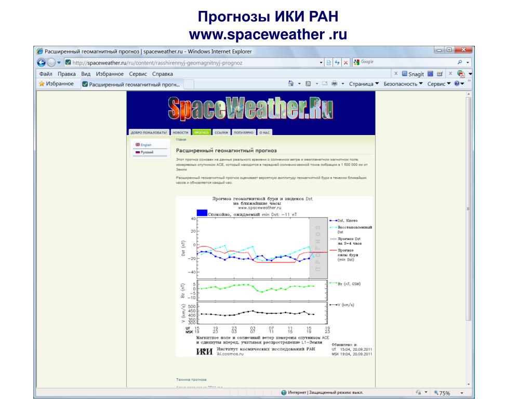Open the ДОБРО ПОЖАЛОВАТЬ! site tab
The height and width of the screenshot is (399, 532).
(149, 132)
